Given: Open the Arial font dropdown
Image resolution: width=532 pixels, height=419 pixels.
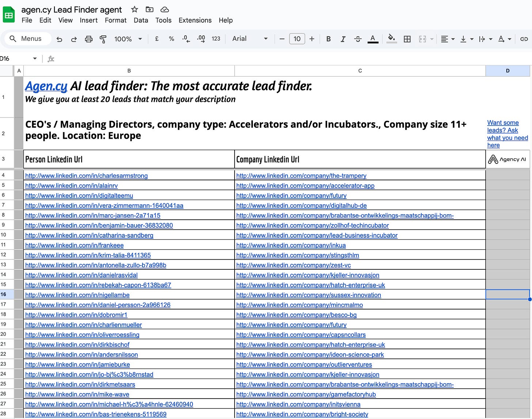Looking at the screenshot, I should tap(250, 39).
